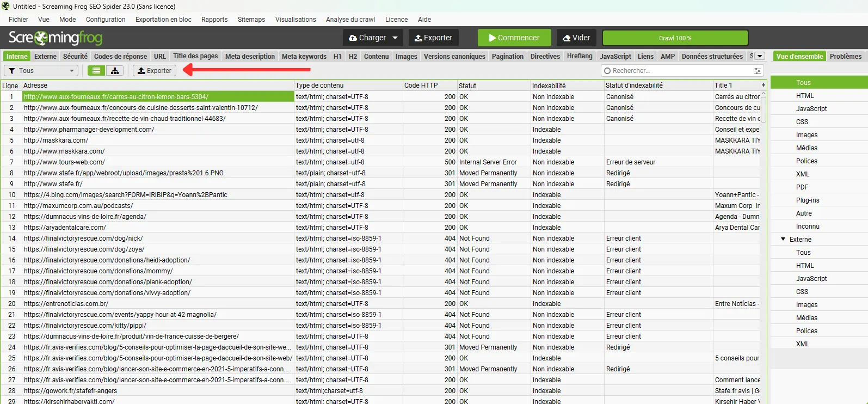Viewport: 868px width, 404px height.
Task: Clear the crawl with Vider
Action: (x=576, y=38)
